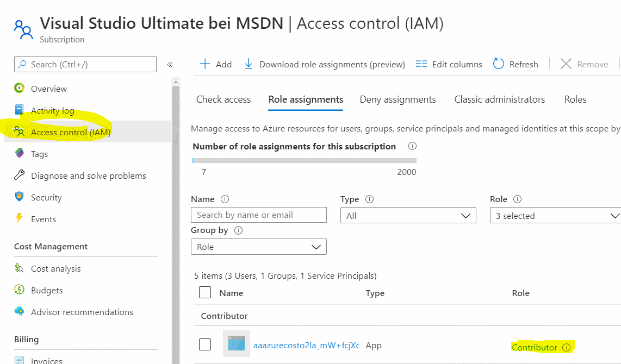The width and height of the screenshot is (621, 364).
Task: Click the Edit columns icon
Action: pyautogui.click(x=421, y=64)
